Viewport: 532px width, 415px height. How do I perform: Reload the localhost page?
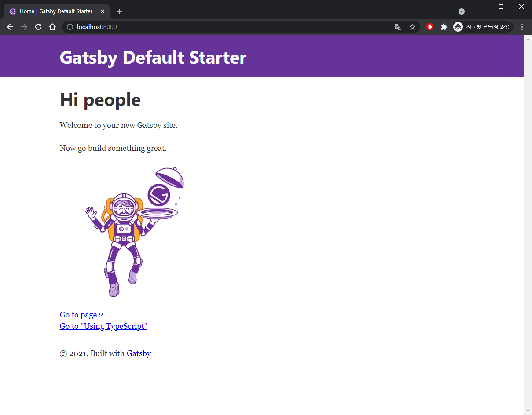[38, 27]
